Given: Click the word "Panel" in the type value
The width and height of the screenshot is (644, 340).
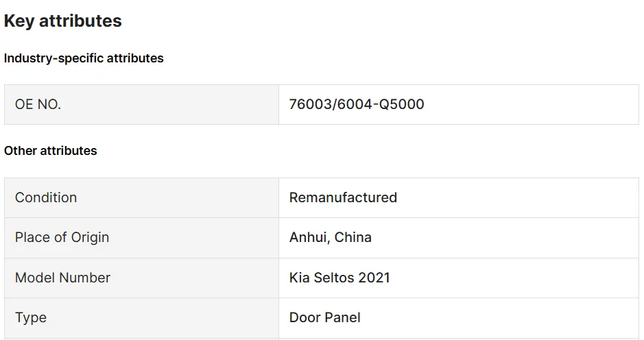Looking at the screenshot, I should 342,317.
